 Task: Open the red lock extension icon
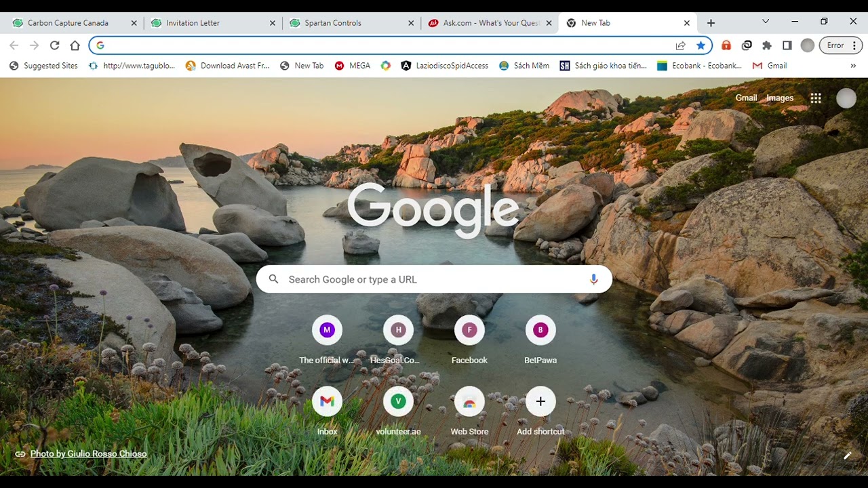(726, 45)
